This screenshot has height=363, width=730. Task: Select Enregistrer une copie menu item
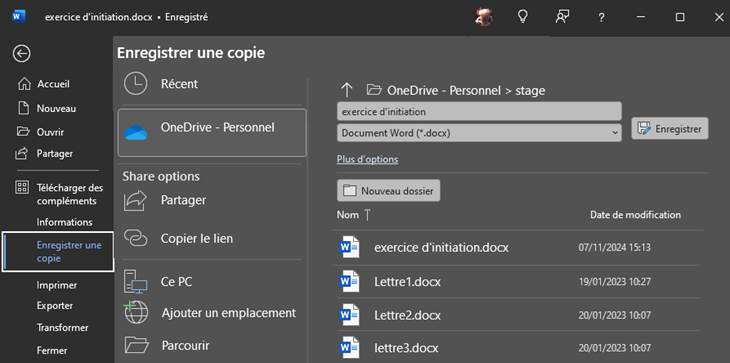pos(58,251)
